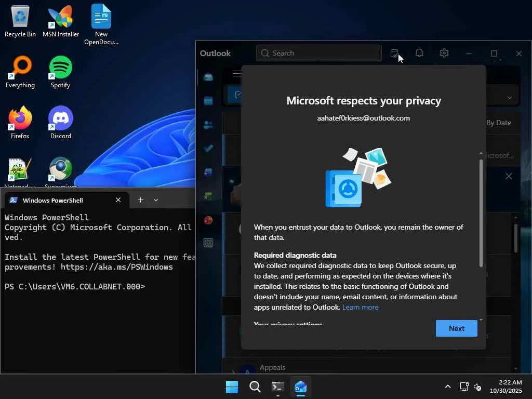The height and width of the screenshot is (399, 532).
Task: Open the Outlook settings gear
Action: click(x=444, y=53)
